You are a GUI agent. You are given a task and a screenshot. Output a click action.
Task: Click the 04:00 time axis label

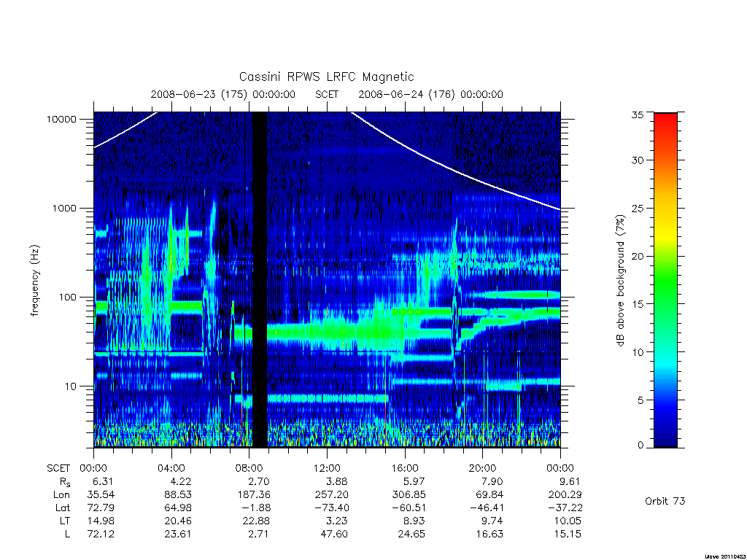tap(171, 468)
